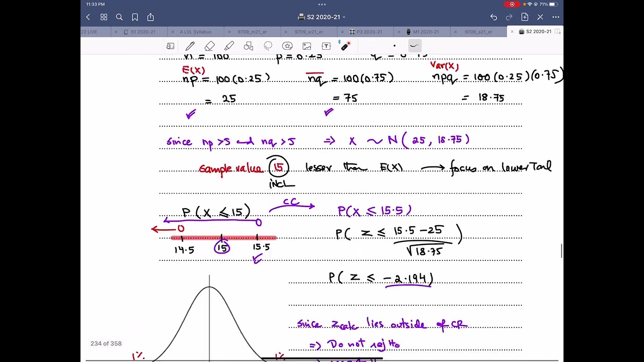Tap the '234 of 358' page indicator
Screen dimensions: 644x362
pos(106,343)
